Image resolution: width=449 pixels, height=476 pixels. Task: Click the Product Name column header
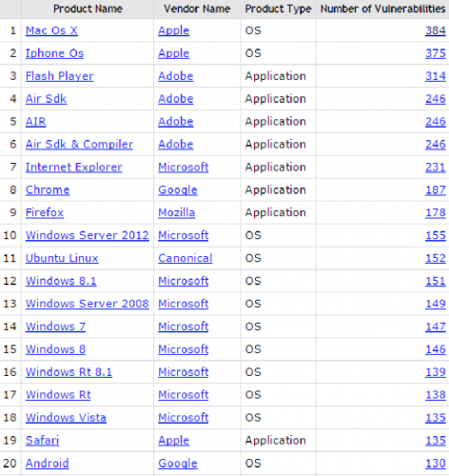tap(88, 9)
